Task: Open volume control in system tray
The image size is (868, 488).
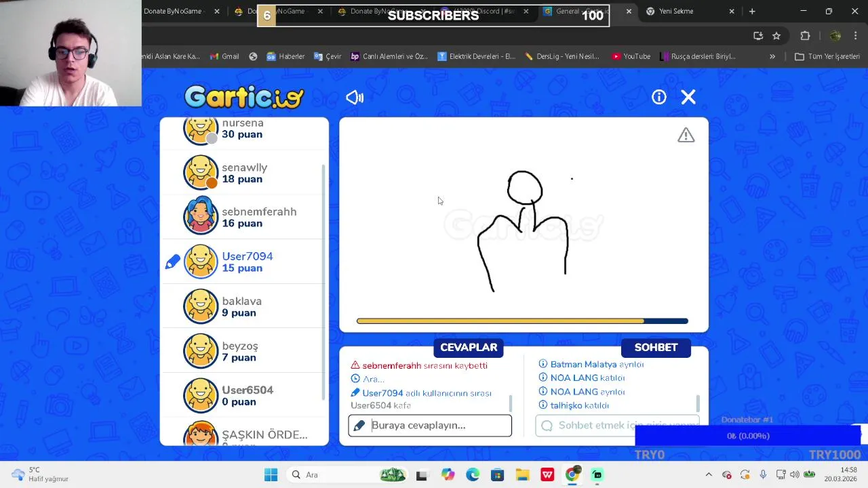Action: 794,474
